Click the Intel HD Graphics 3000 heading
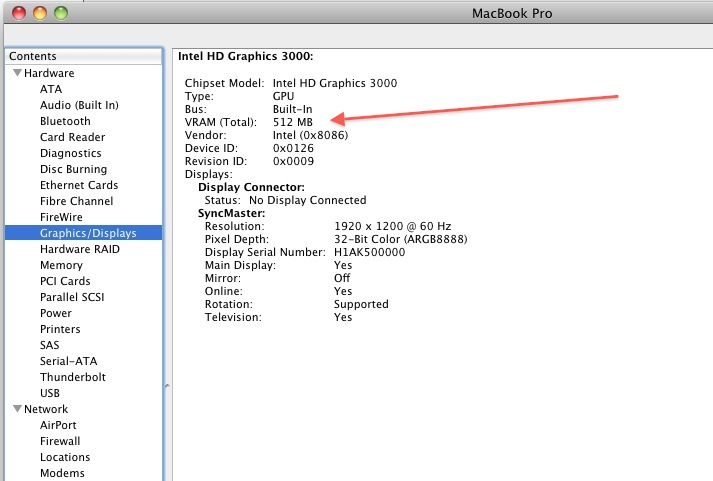Image resolution: width=713 pixels, height=481 pixels. click(x=246, y=56)
